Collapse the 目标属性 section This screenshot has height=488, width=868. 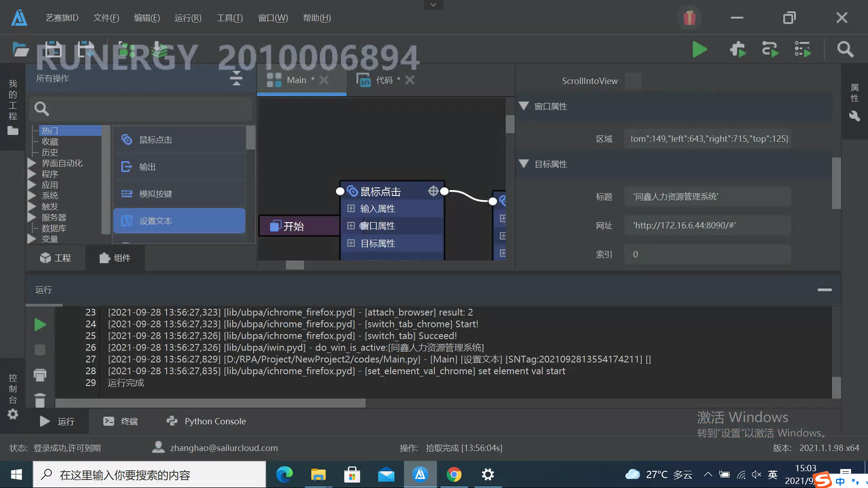coord(523,163)
